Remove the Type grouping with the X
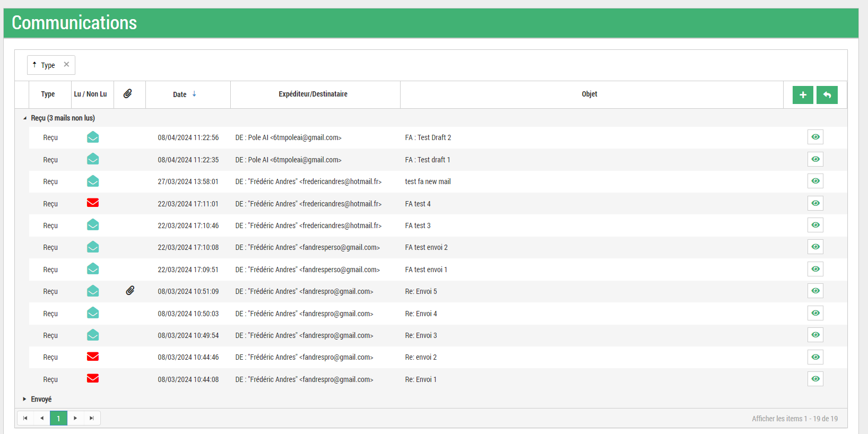 click(x=66, y=65)
